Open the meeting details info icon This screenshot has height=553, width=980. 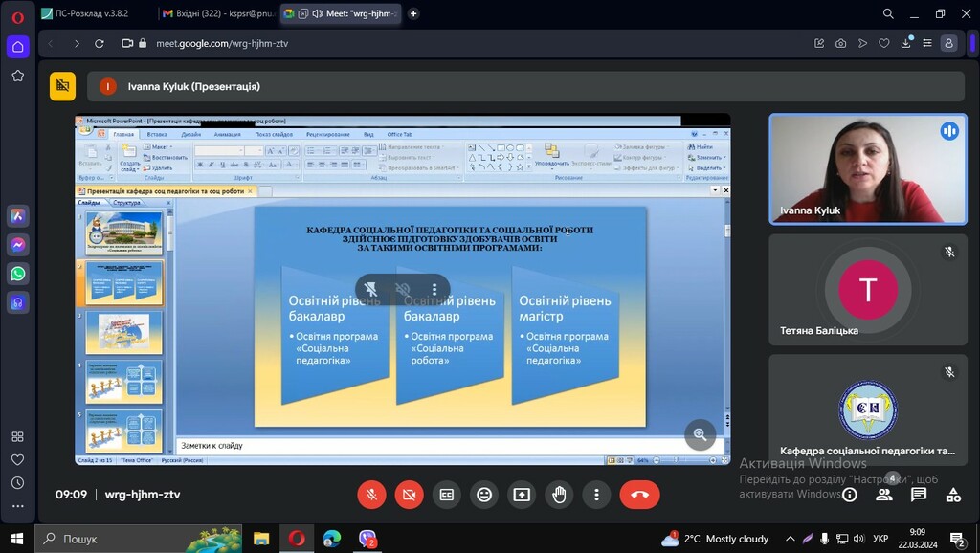click(x=849, y=495)
